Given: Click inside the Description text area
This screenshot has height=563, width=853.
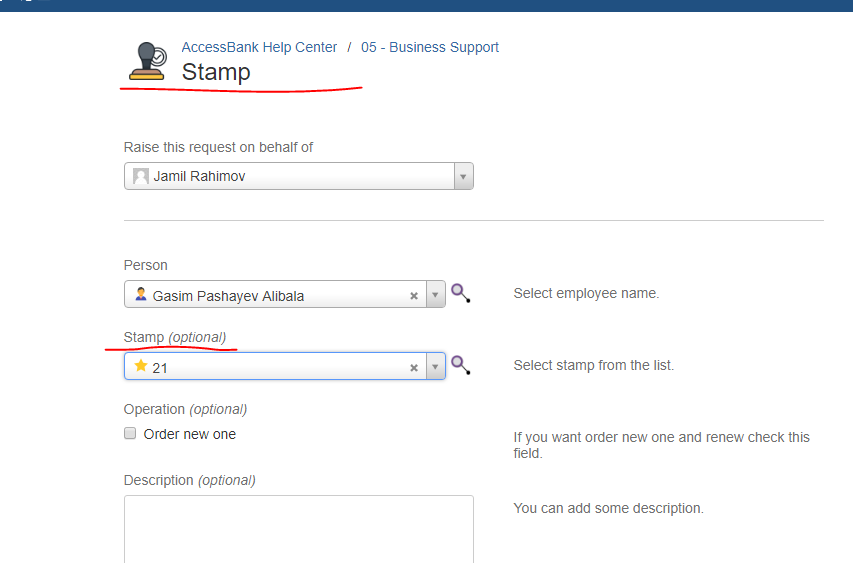Looking at the screenshot, I should tap(298, 528).
